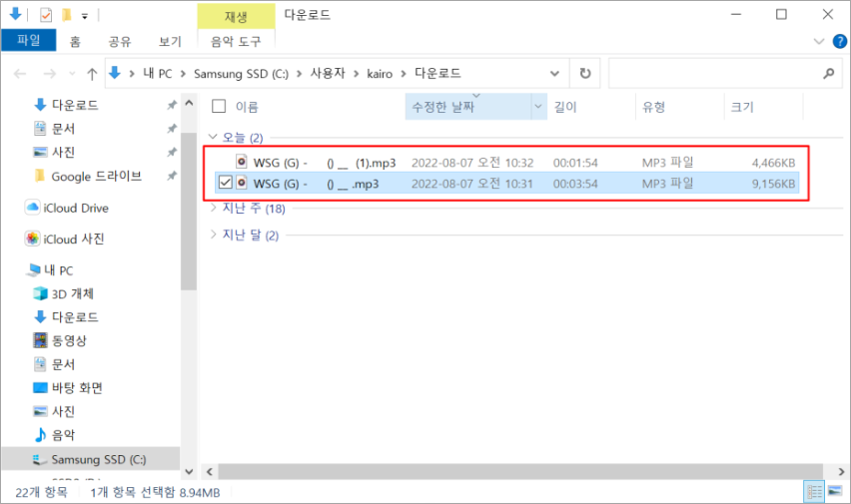Open Google 드라이브 in navigation pane
851x504 pixels.
pyautogui.click(x=96, y=177)
